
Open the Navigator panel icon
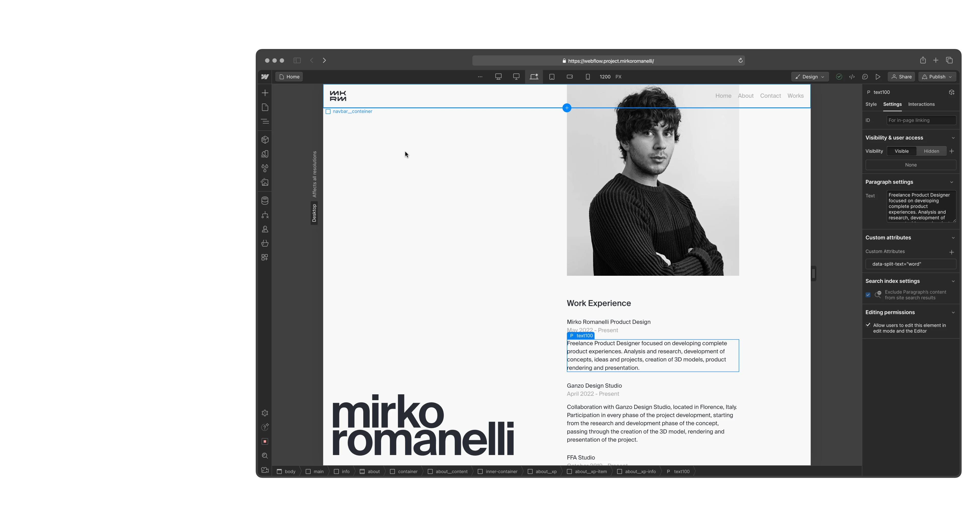(265, 121)
